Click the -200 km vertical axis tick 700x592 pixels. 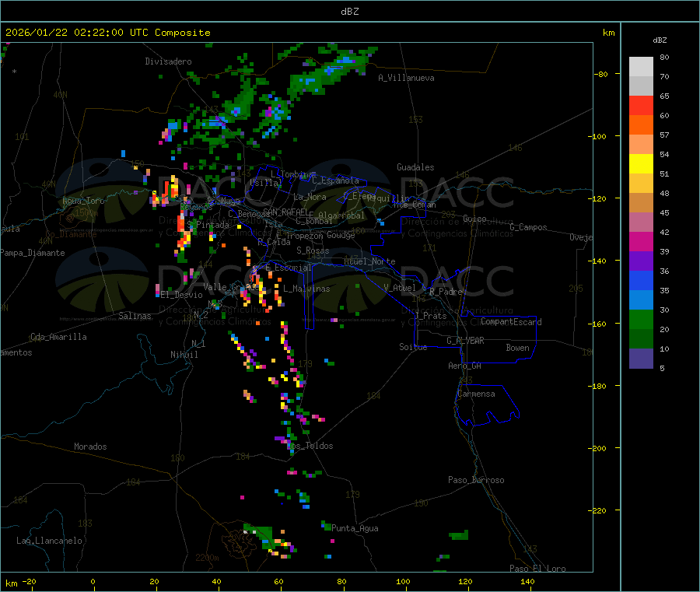599,448
